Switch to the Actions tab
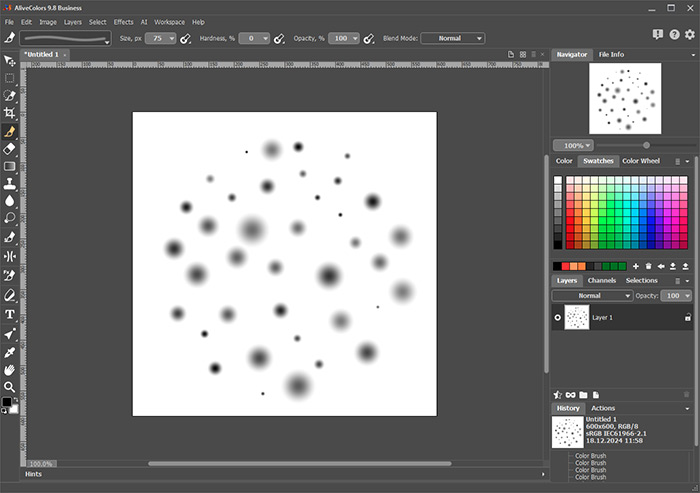The image size is (700, 493). click(x=603, y=408)
